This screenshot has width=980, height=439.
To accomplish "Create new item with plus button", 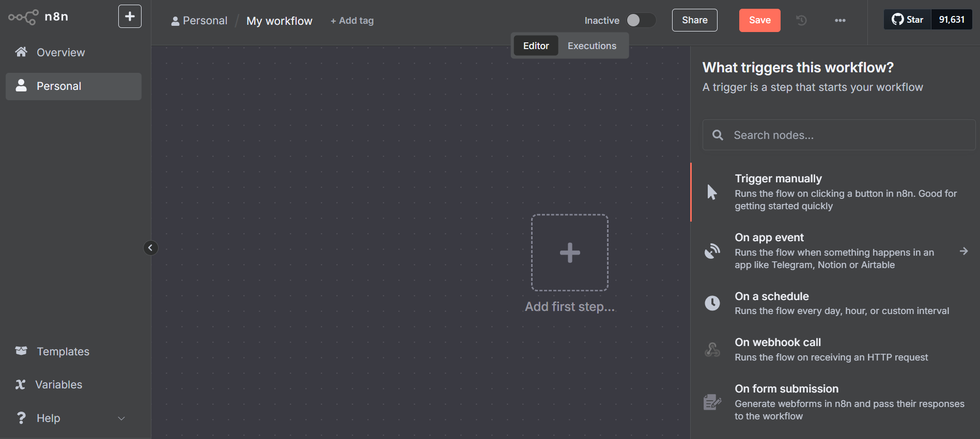I will 130,17.
